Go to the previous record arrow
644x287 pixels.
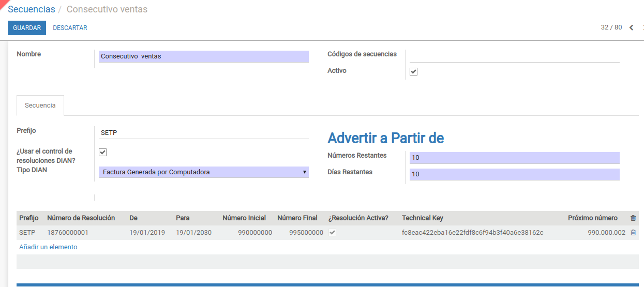point(631,28)
